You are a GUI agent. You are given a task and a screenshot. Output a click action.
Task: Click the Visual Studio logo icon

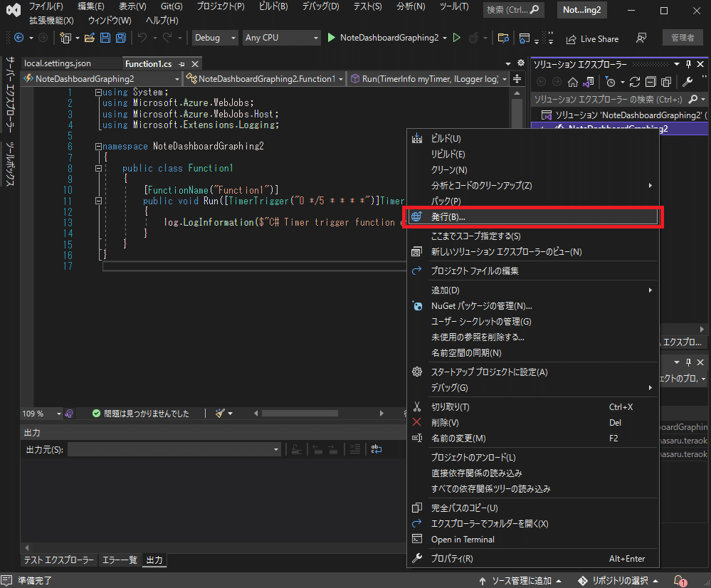tap(14, 10)
